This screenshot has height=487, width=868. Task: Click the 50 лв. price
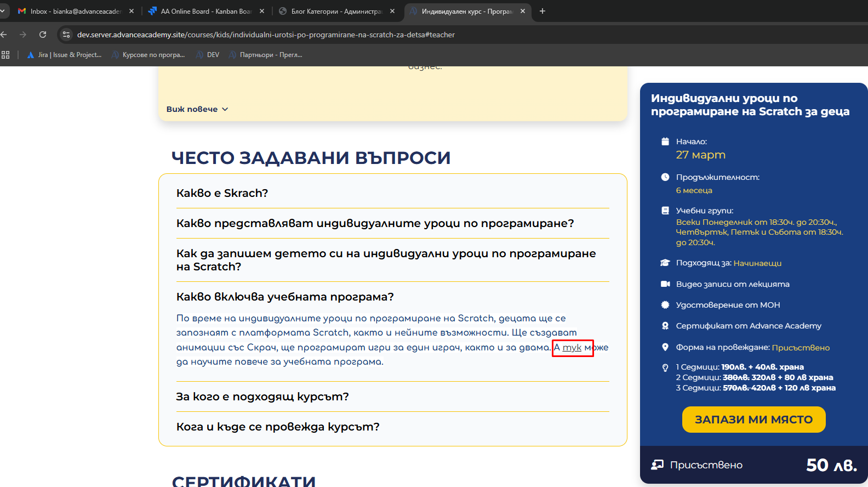(831, 465)
